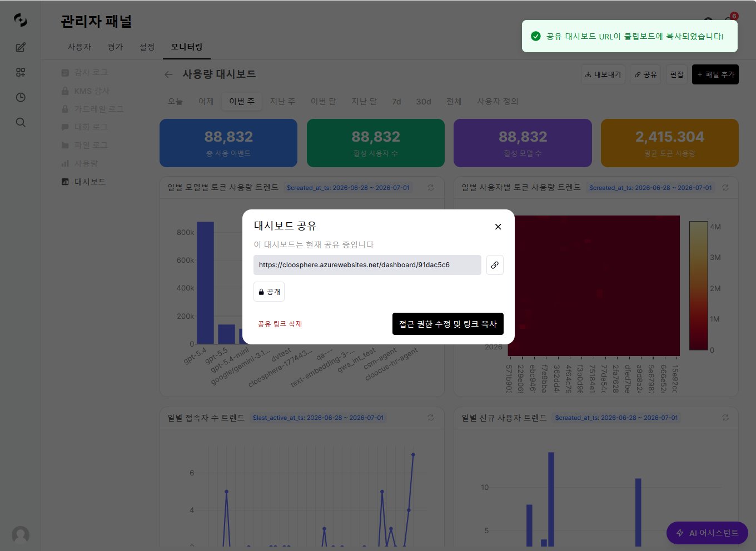Click the app logo icon in the left rail
The height and width of the screenshot is (551, 756).
click(21, 20)
